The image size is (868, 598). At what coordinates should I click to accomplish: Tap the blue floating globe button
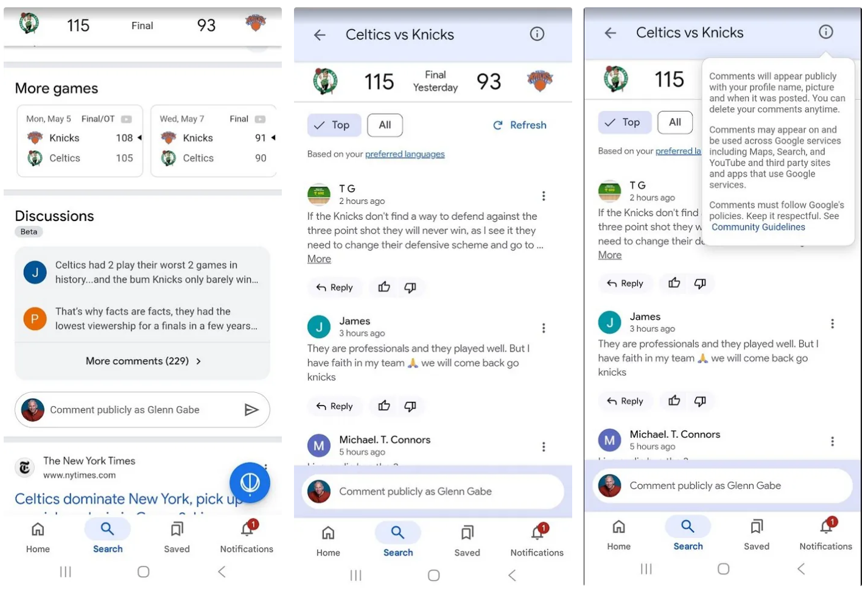(250, 482)
